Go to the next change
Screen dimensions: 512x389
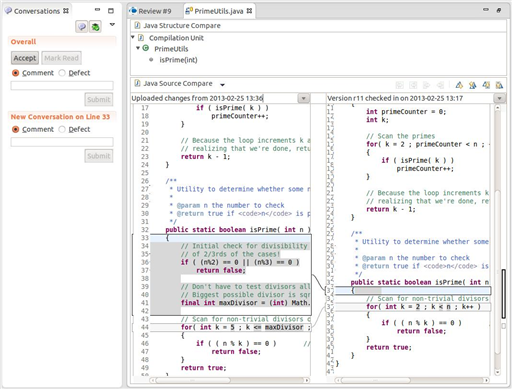point(486,85)
